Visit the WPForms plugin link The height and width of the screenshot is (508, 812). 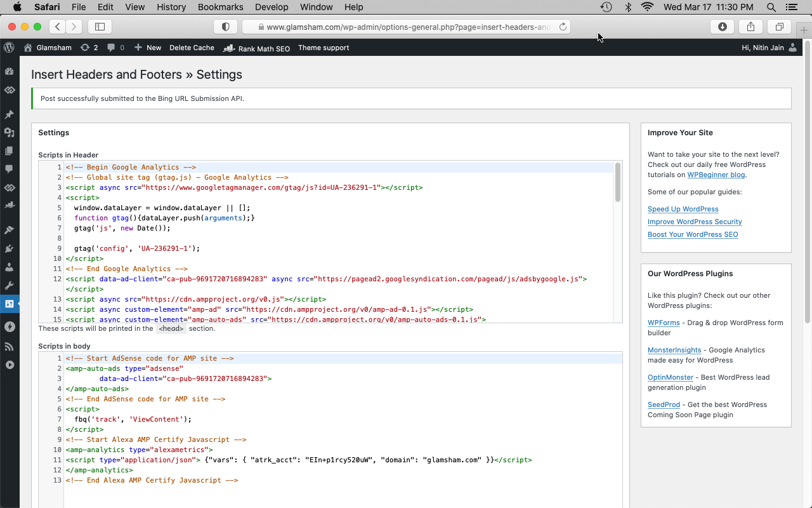664,323
